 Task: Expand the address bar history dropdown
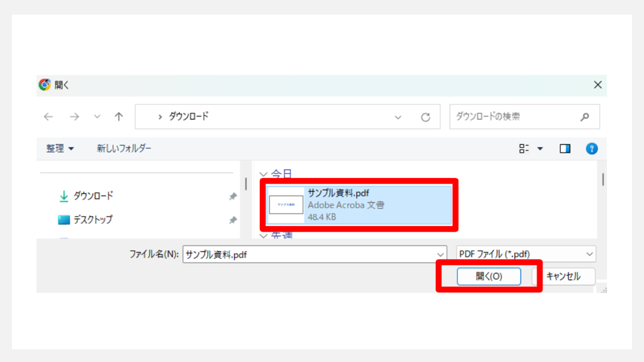coord(398,117)
